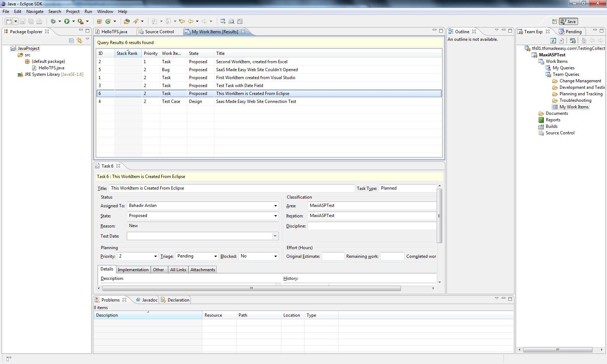Click Refresh icon in Team Explorer
Screen dimensions: 607x364
click(553, 40)
